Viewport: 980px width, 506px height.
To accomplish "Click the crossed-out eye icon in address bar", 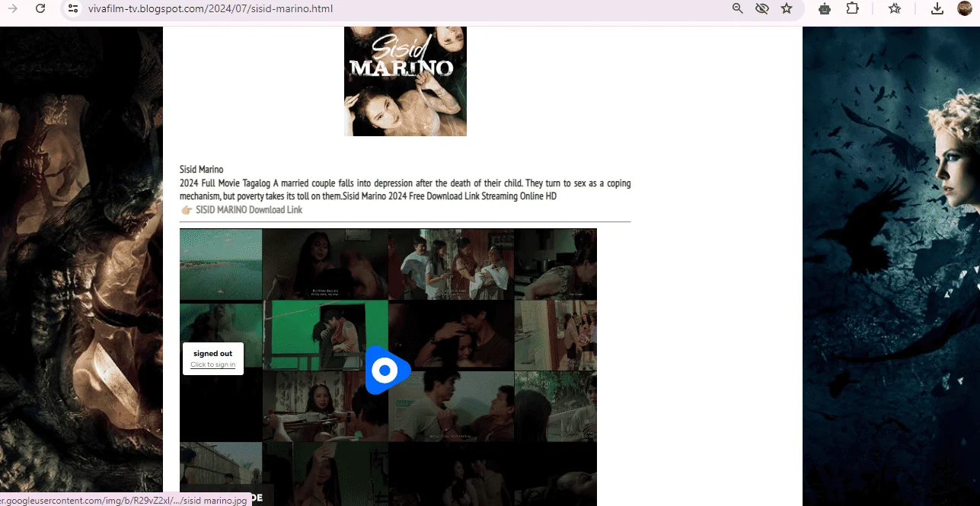I will [761, 8].
